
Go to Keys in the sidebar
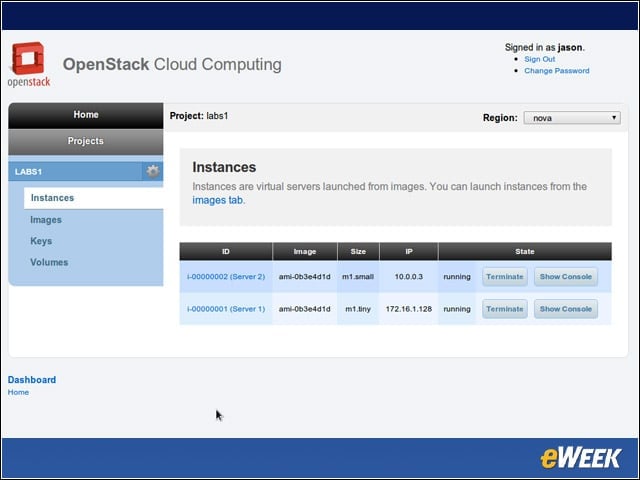pos(41,241)
